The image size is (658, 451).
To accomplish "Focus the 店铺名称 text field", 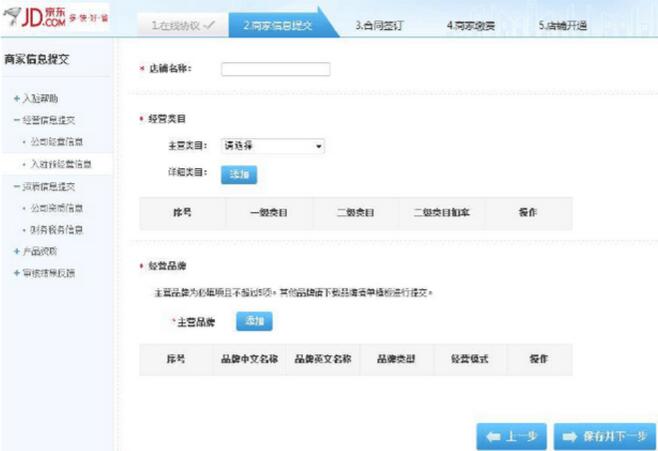I will point(275,69).
